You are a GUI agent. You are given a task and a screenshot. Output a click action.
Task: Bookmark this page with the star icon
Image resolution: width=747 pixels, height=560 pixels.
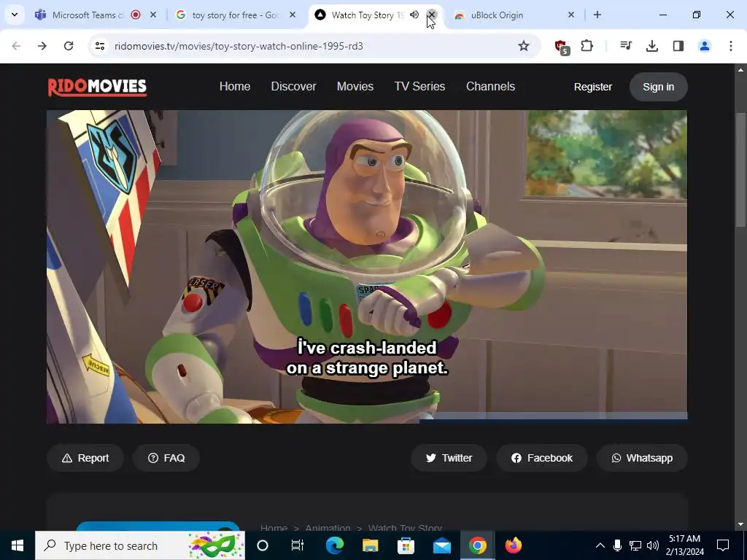(x=524, y=46)
